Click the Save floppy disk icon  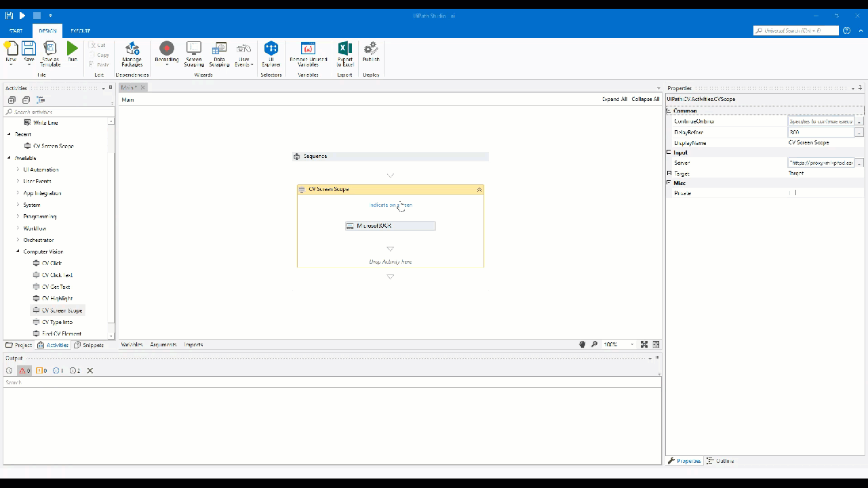click(28, 48)
